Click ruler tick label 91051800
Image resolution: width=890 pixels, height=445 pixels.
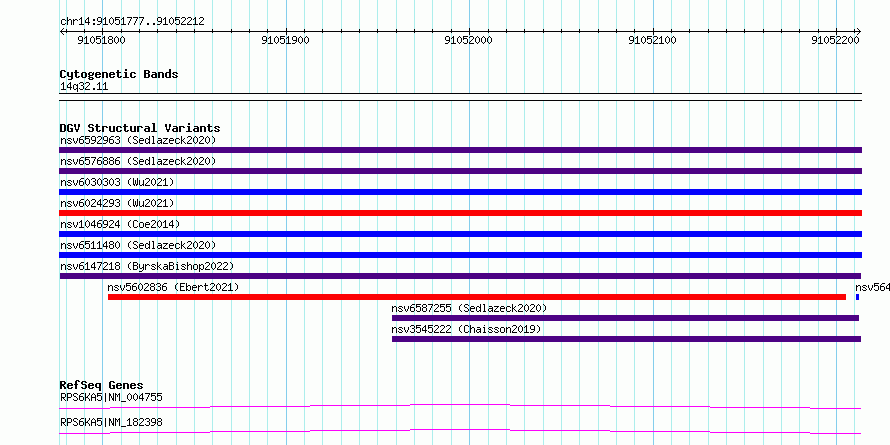coord(102,40)
